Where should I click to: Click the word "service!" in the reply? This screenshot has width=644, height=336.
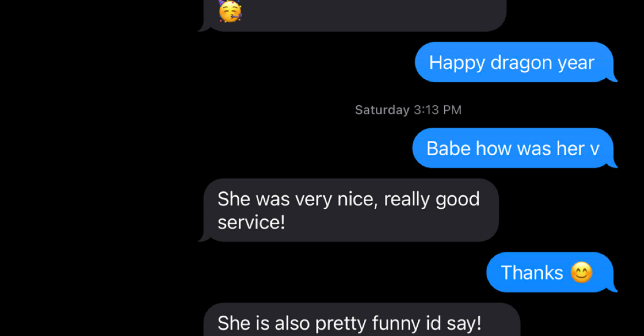coord(252,222)
